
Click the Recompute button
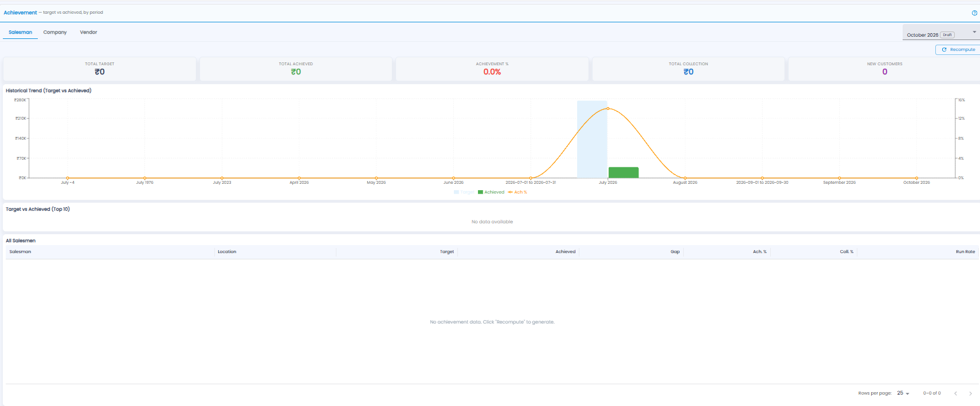click(958, 50)
